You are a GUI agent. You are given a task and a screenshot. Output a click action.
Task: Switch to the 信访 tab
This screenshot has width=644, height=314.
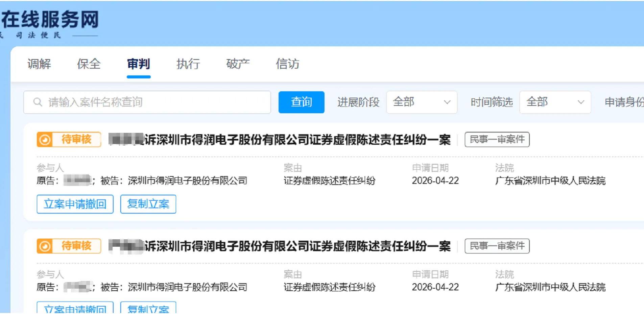pos(287,64)
